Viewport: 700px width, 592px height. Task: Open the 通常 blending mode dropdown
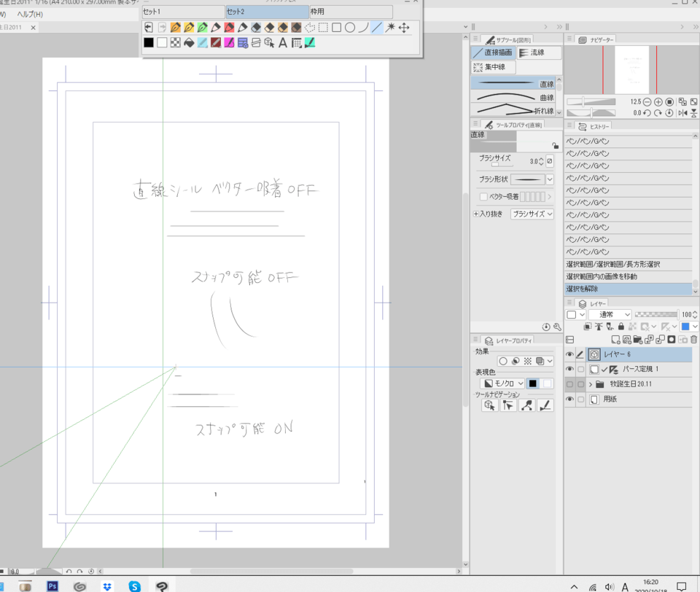(x=609, y=314)
